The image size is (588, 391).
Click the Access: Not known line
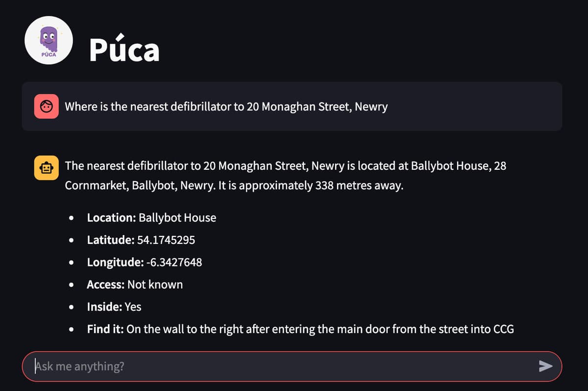[x=135, y=285]
